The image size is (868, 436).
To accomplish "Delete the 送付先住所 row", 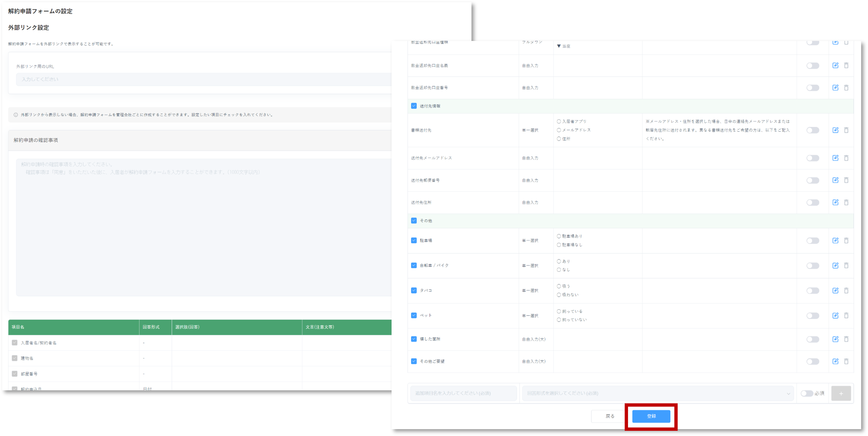I will [846, 202].
